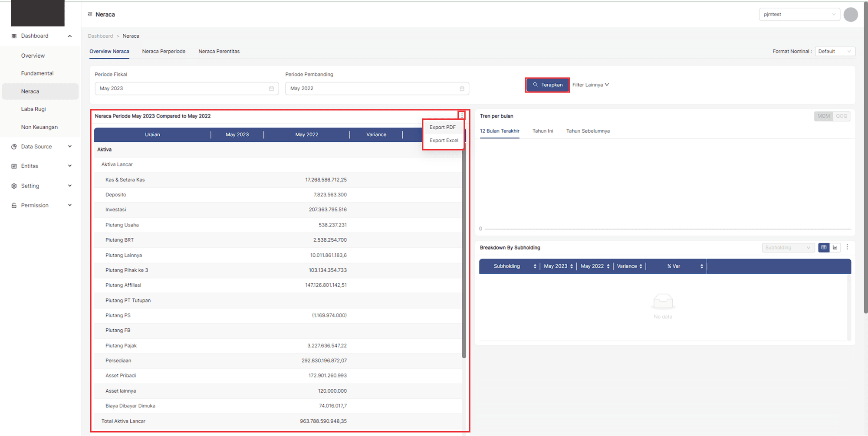This screenshot has width=868, height=436.
Task: Expand the Filter Lainnya options
Action: [590, 85]
